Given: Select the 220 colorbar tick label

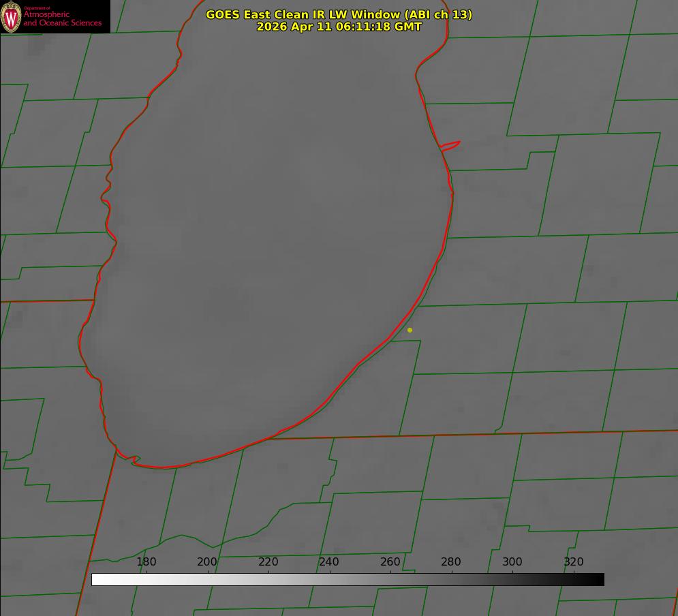Looking at the screenshot, I should click(268, 561).
